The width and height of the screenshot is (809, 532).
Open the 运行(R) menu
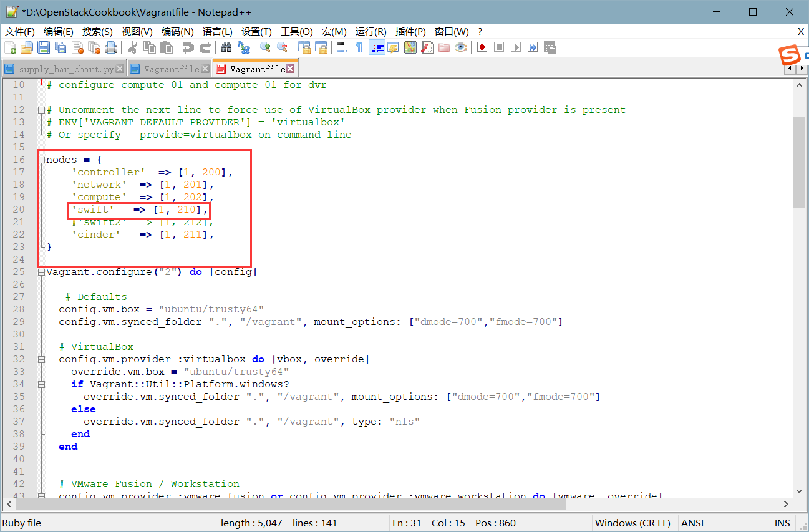pyautogui.click(x=371, y=31)
